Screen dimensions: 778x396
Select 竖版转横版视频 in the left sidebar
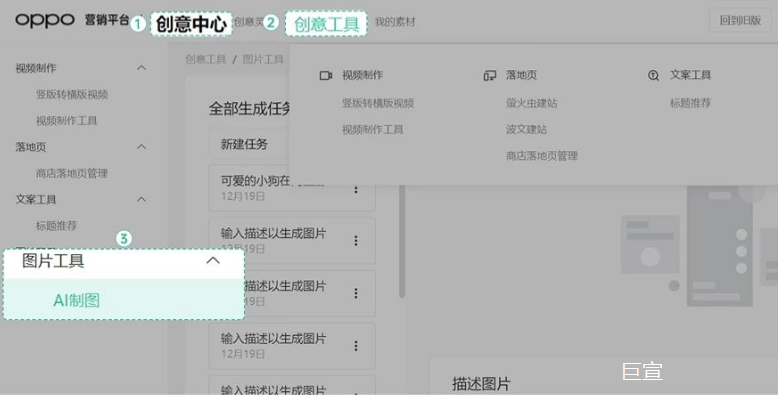coord(72,94)
